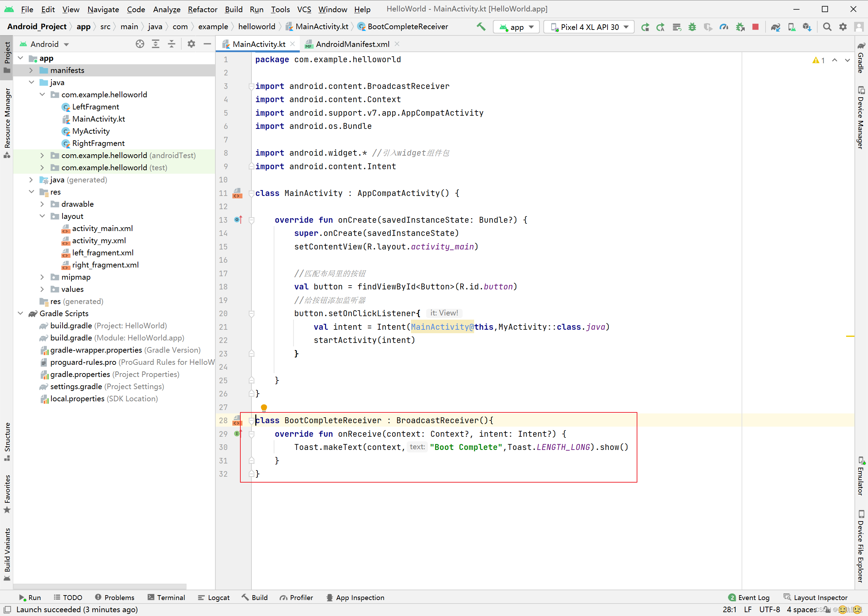Click the Search Everywhere magnifier icon
This screenshot has height=616, width=868.
coord(827,26)
